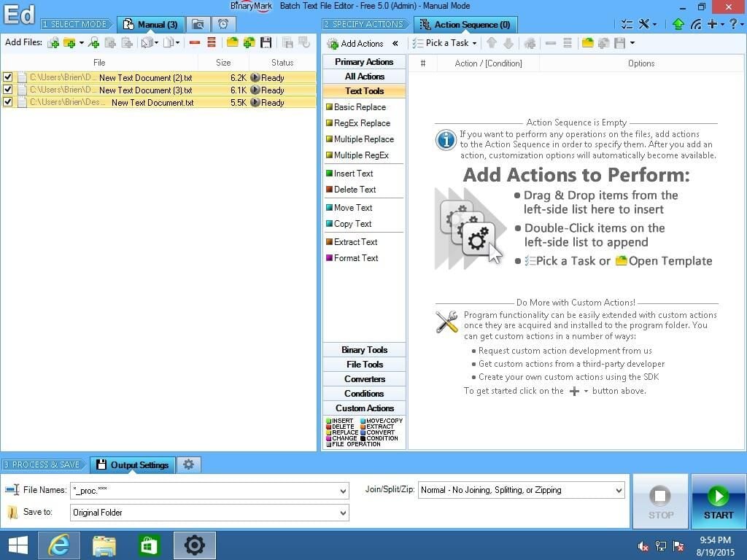Open Windows Store from the taskbar
This screenshot has height=560, width=747.
click(149, 545)
